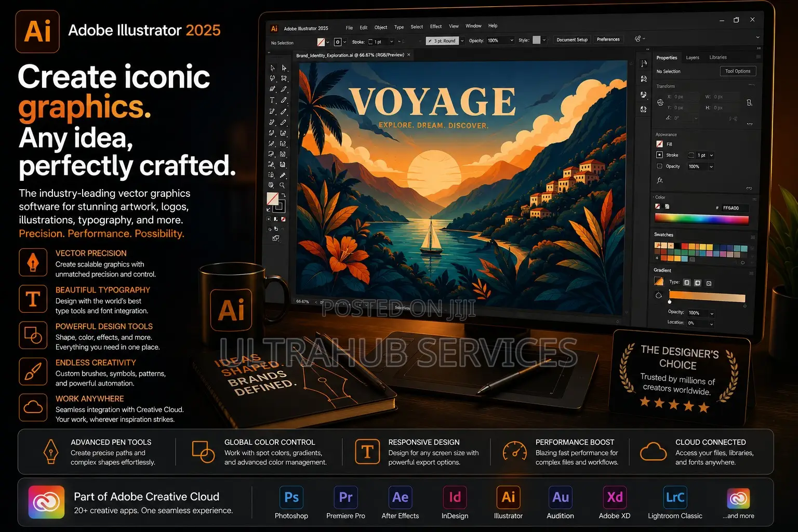This screenshot has height=532, width=798.
Task: Click the Transform reference point icon
Action: click(x=660, y=102)
